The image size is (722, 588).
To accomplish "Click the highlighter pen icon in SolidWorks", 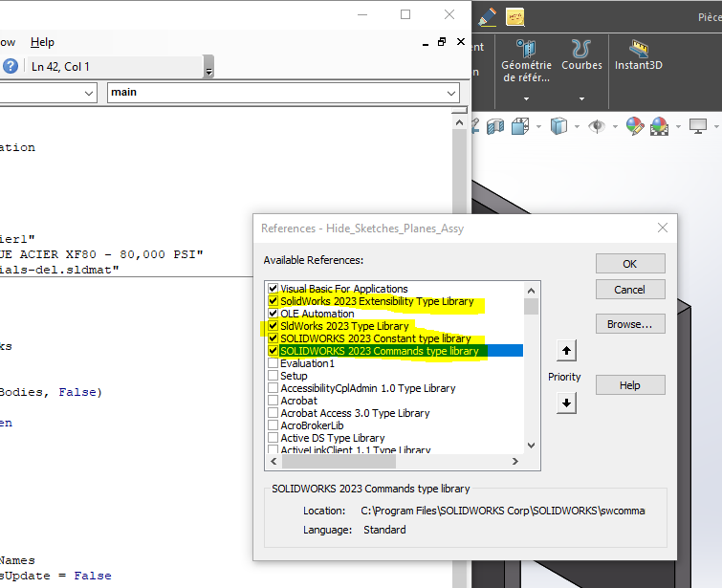I will [x=487, y=17].
